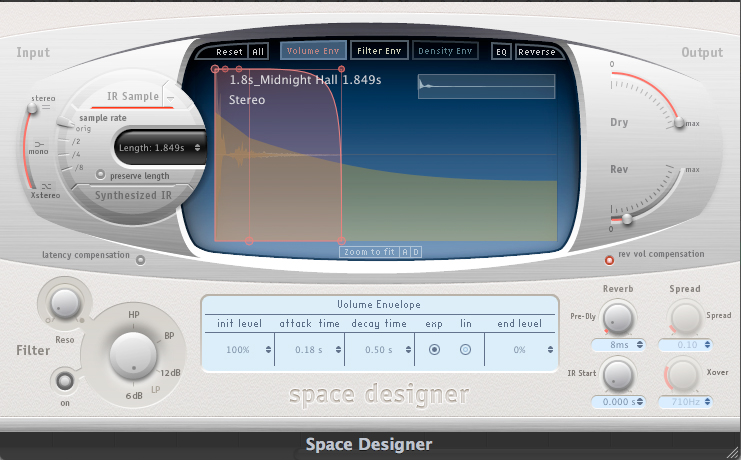
Task: Switch to the Volume Env tab
Action: click(313, 51)
